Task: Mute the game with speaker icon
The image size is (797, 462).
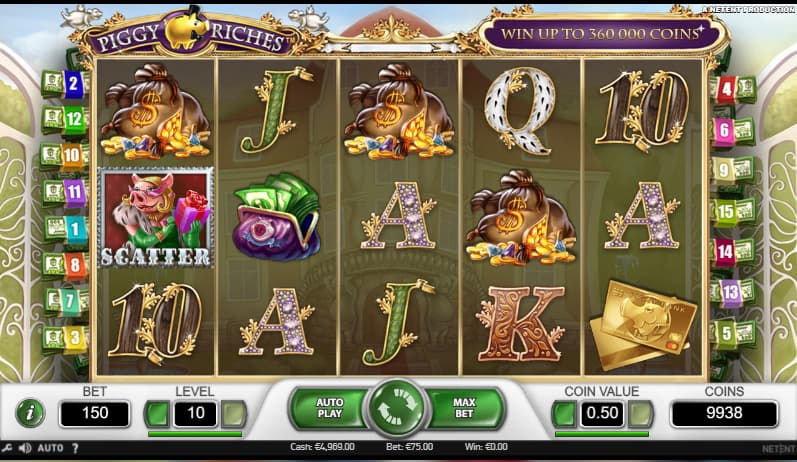Action: tap(24, 448)
